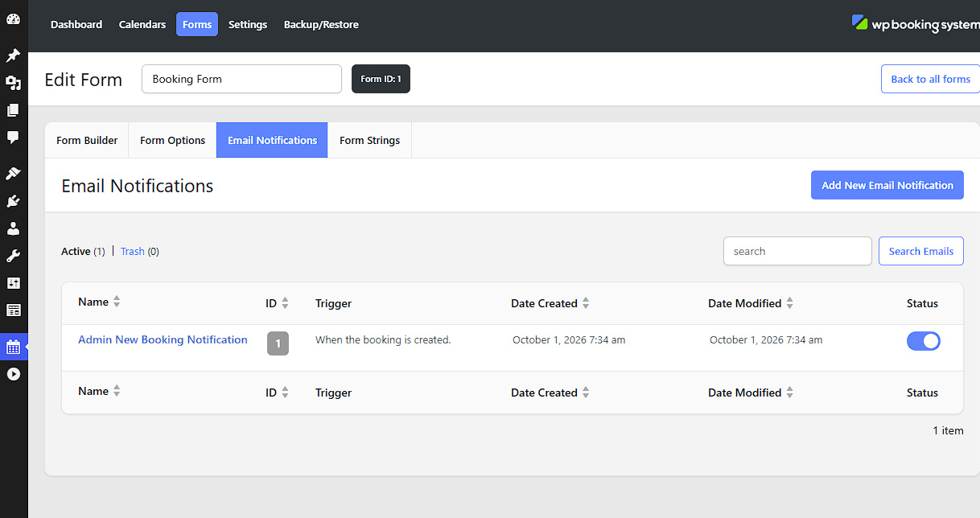Image resolution: width=980 pixels, height=518 pixels.
Task: Sort by Date Modified in the footer row
Action: [x=790, y=393]
